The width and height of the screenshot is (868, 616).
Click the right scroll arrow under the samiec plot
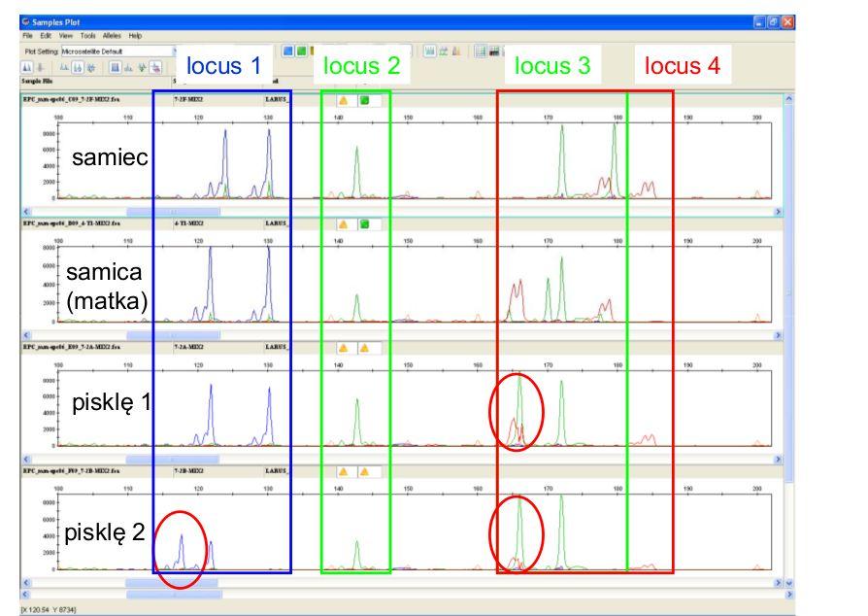(779, 212)
